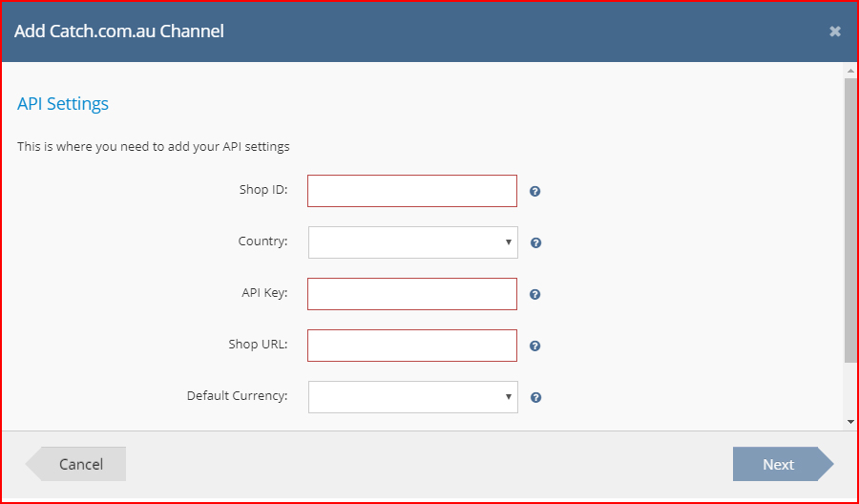Click the text "This is where you need to add your API settings"
859x504 pixels.
(154, 147)
